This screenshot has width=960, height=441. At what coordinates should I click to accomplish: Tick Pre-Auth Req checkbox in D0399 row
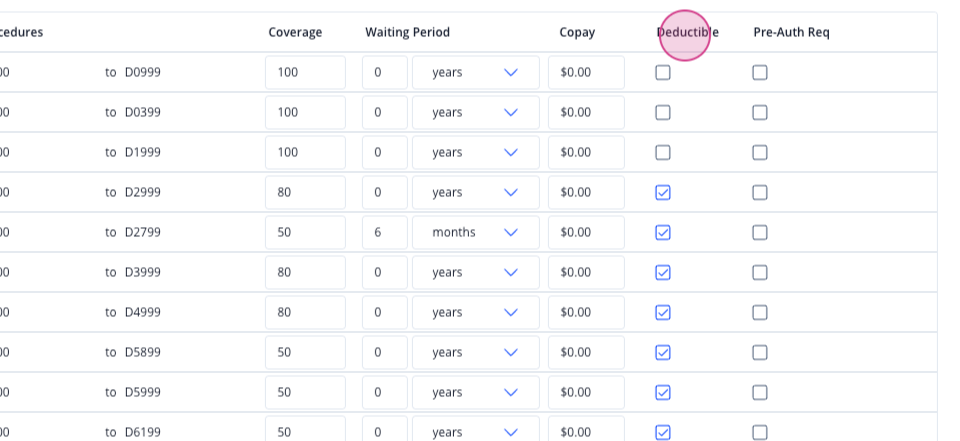click(759, 113)
